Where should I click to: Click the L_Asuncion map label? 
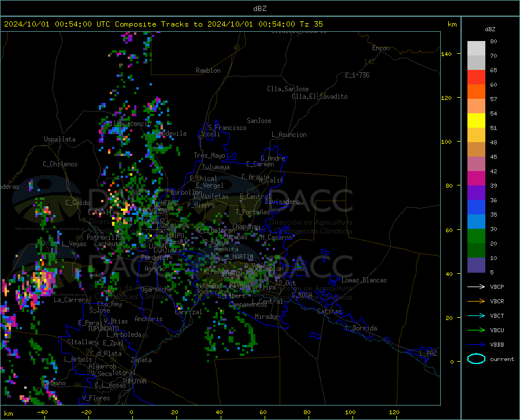click(x=289, y=135)
